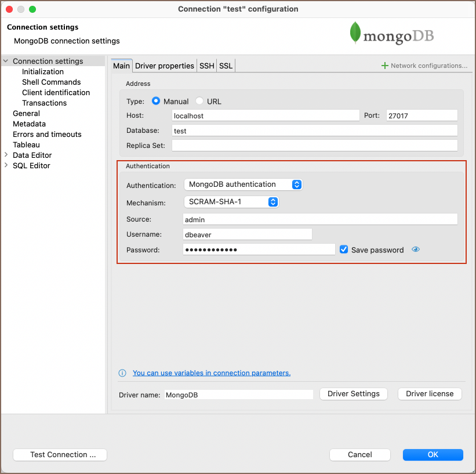Screen dimensions: 476x474
Task: Open Driver Settings
Action: tap(353, 393)
